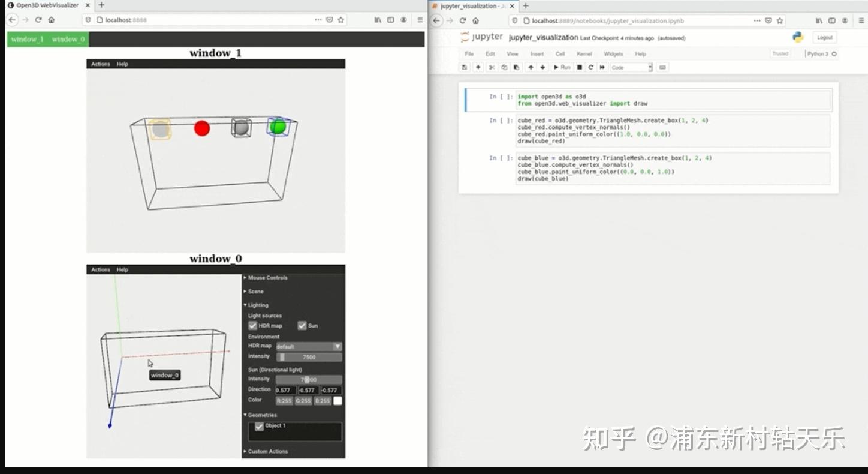Disable the HDR map light source
The width and height of the screenshot is (868, 474).
253,325
